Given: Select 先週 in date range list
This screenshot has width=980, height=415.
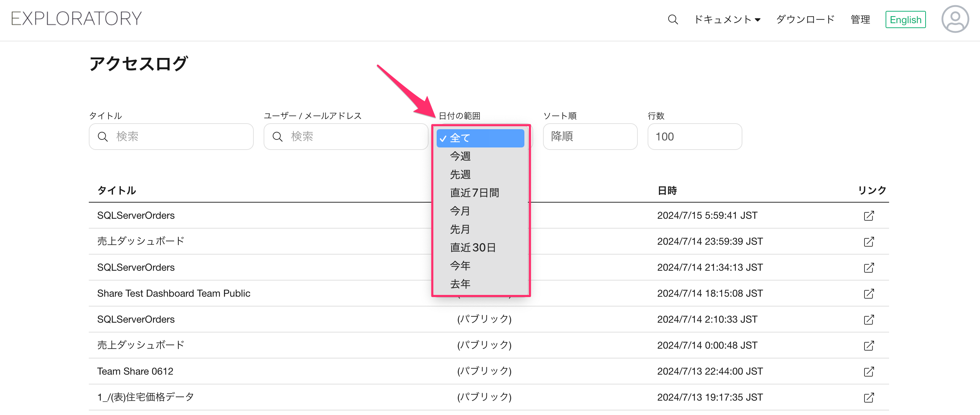Looking at the screenshot, I should point(480,174).
